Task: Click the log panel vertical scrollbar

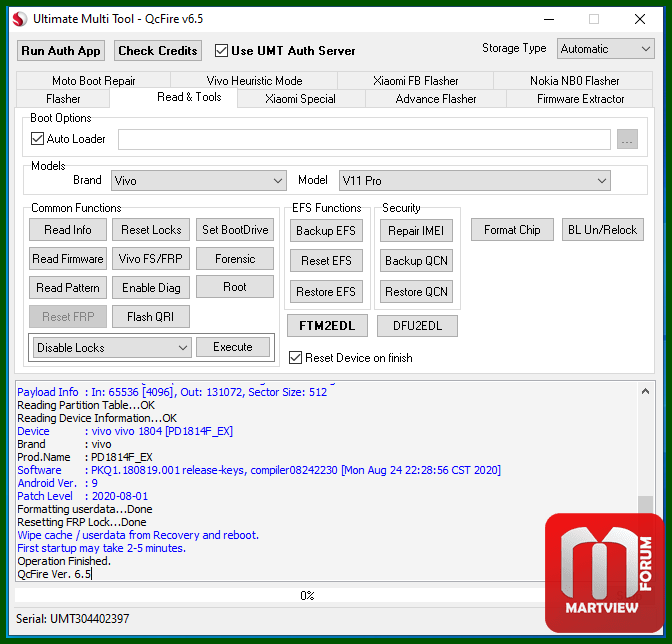Action: (x=646, y=480)
